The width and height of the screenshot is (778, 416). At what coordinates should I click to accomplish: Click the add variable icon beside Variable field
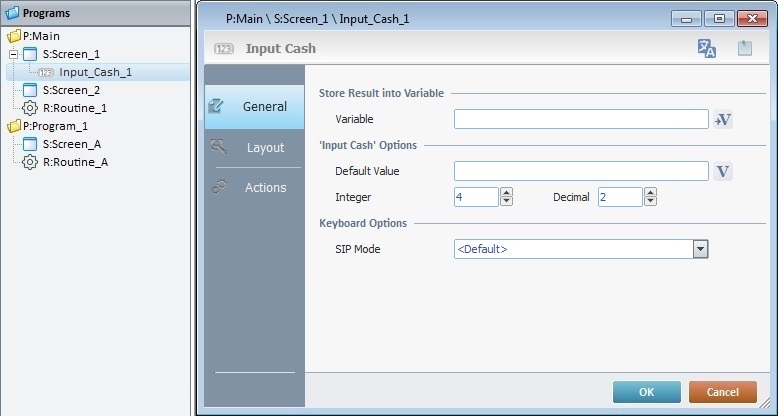tap(724, 120)
